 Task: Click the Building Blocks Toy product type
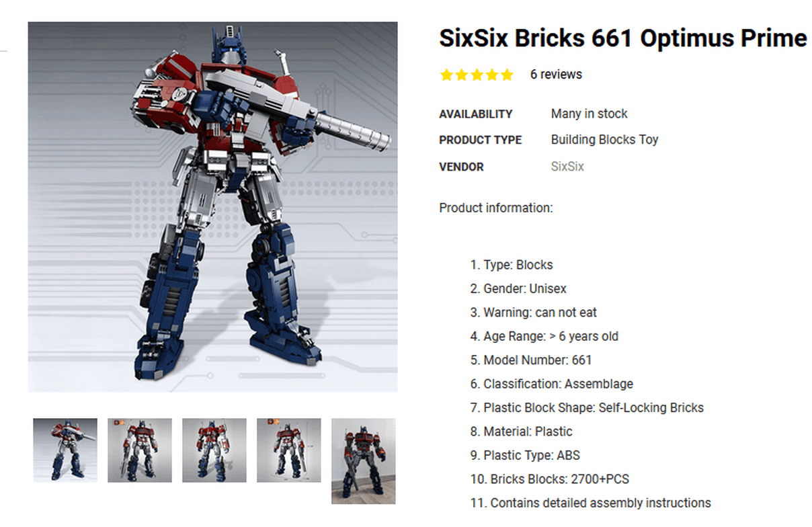[x=604, y=140]
